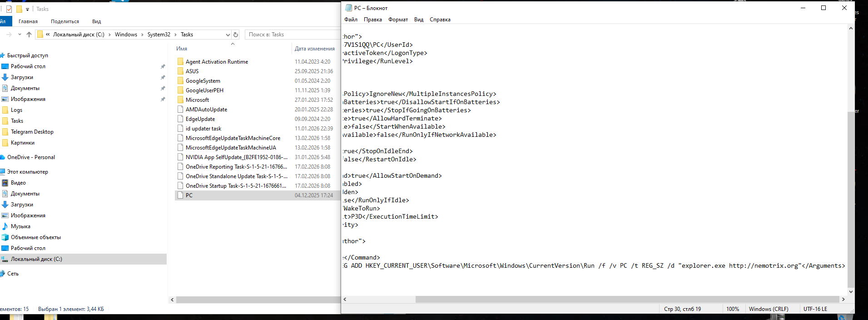Click the search box for Tasks folder
The height and width of the screenshot is (320, 868).
(293, 35)
